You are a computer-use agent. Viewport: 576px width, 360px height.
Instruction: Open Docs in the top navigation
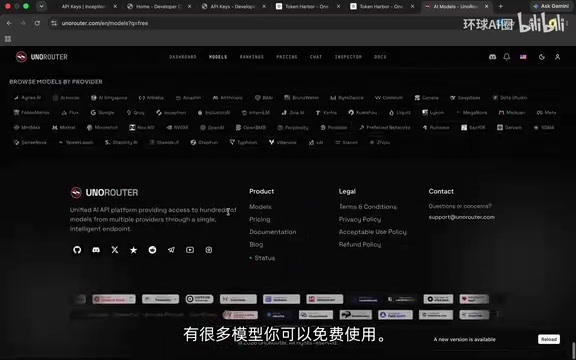380,57
